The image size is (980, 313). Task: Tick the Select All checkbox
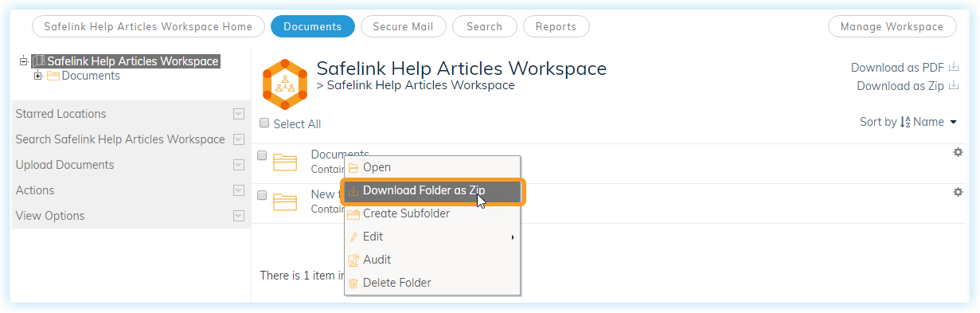tap(264, 123)
